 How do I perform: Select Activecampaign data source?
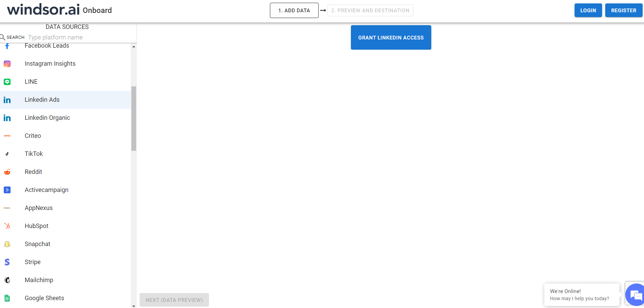(65, 190)
